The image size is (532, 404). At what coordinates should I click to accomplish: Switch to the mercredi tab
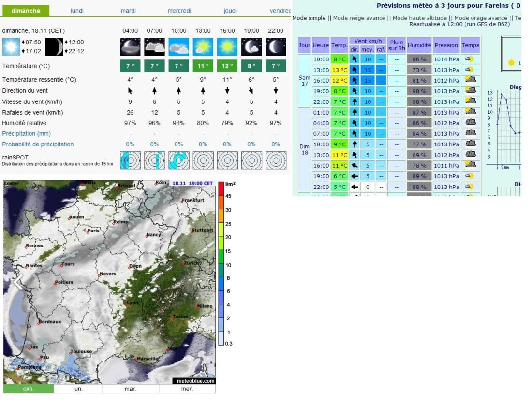pos(179,11)
